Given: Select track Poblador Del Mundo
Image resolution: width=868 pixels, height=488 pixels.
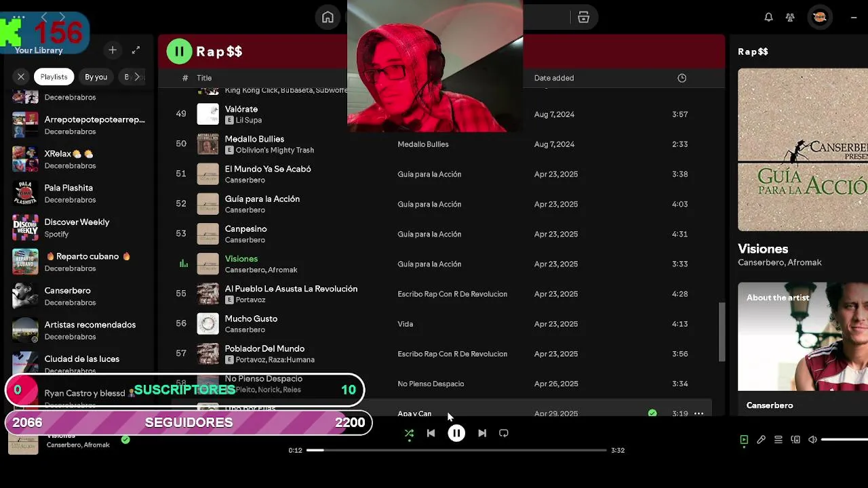Looking at the screenshot, I should 441,353.
